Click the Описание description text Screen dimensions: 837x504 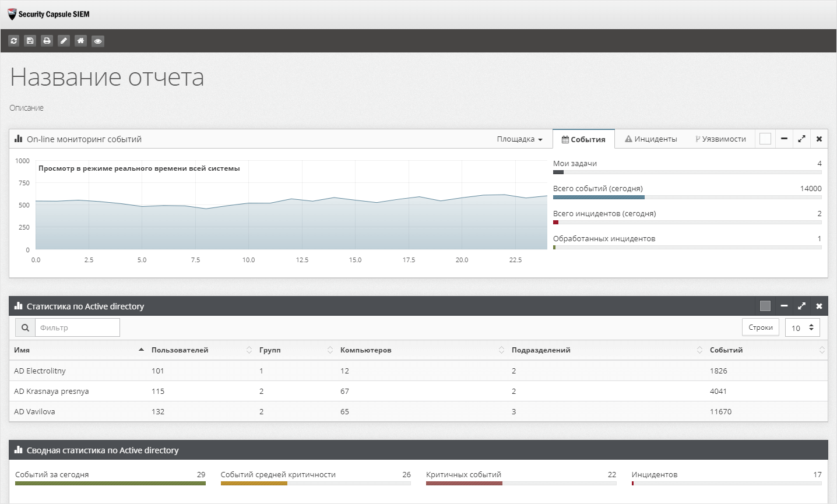tap(26, 108)
